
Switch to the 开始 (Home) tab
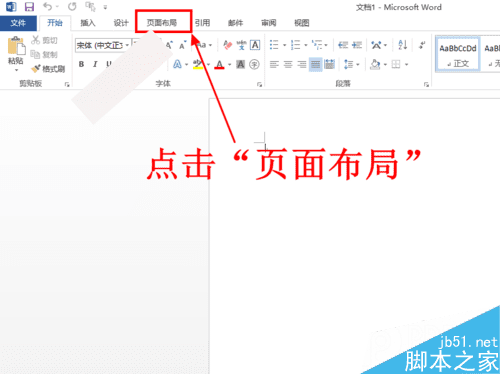point(55,23)
